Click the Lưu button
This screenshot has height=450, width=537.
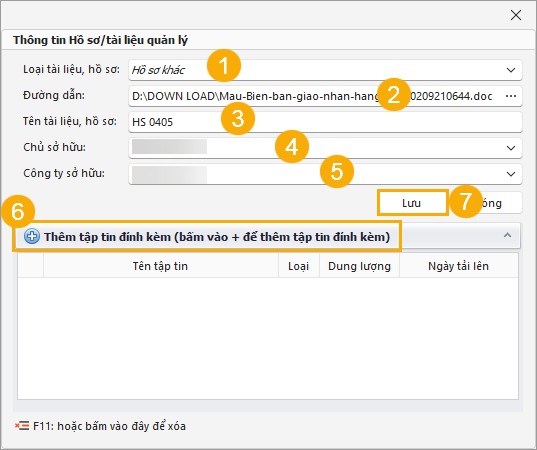coord(412,203)
